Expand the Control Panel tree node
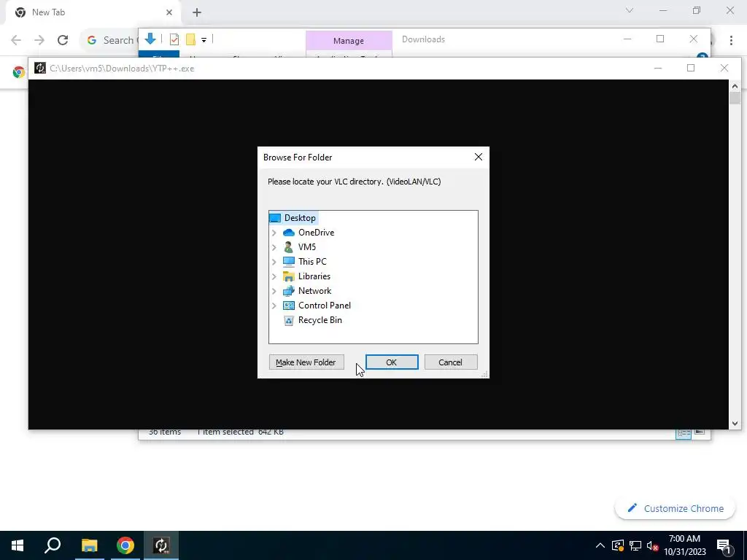The height and width of the screenshot is (560, 747). (x=274, y=306)
